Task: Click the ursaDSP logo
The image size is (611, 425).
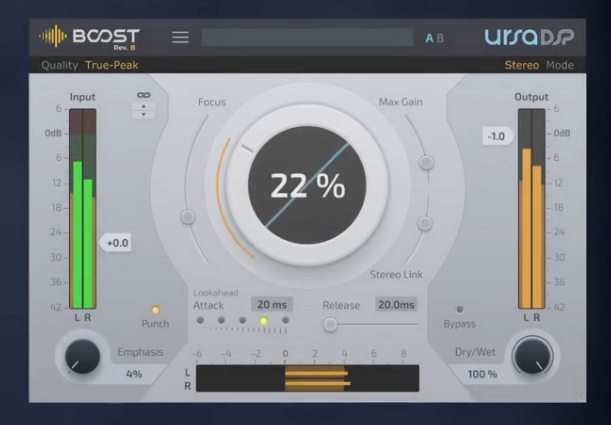Action: (x=529, y=37)
